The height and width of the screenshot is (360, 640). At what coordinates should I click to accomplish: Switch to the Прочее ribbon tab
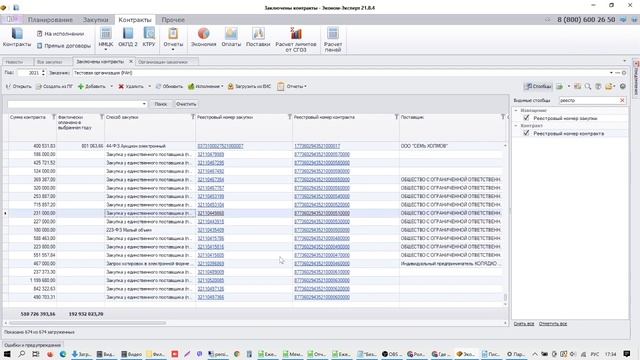click(173, 20)
